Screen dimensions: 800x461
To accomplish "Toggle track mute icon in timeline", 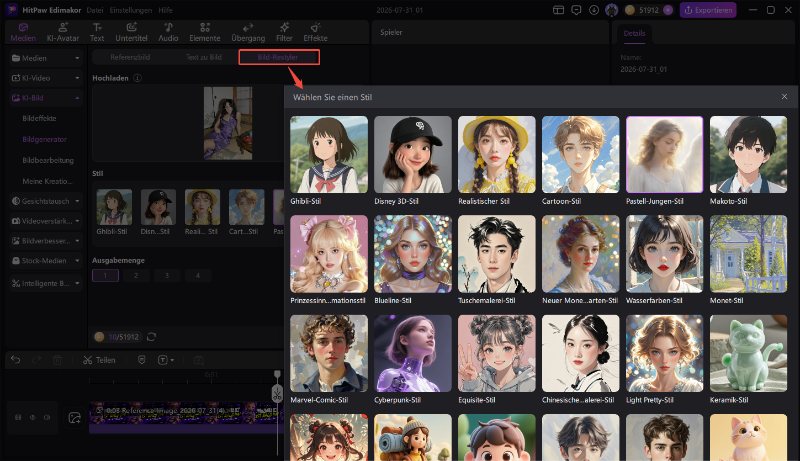I will click(x=47, y=417).
